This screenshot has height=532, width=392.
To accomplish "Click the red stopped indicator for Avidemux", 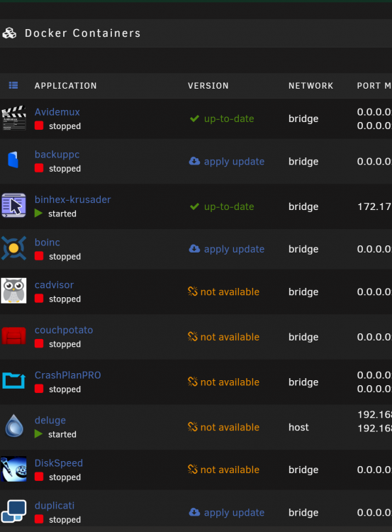I will point(39,126).
